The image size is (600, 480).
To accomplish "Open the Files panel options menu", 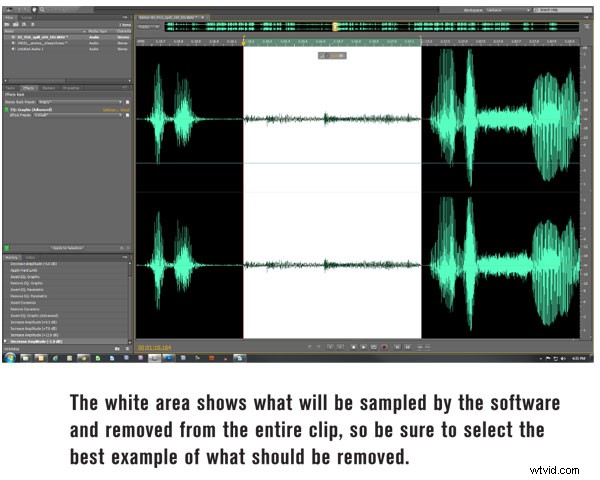I will coord(125,18).
